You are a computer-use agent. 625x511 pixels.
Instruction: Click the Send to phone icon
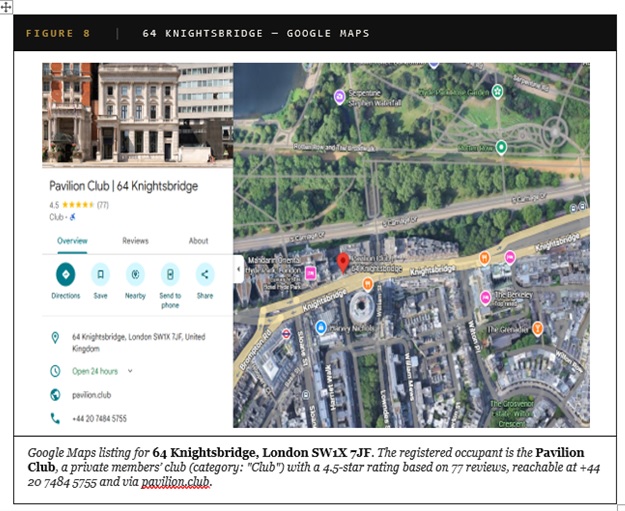[x=170, y=274]
